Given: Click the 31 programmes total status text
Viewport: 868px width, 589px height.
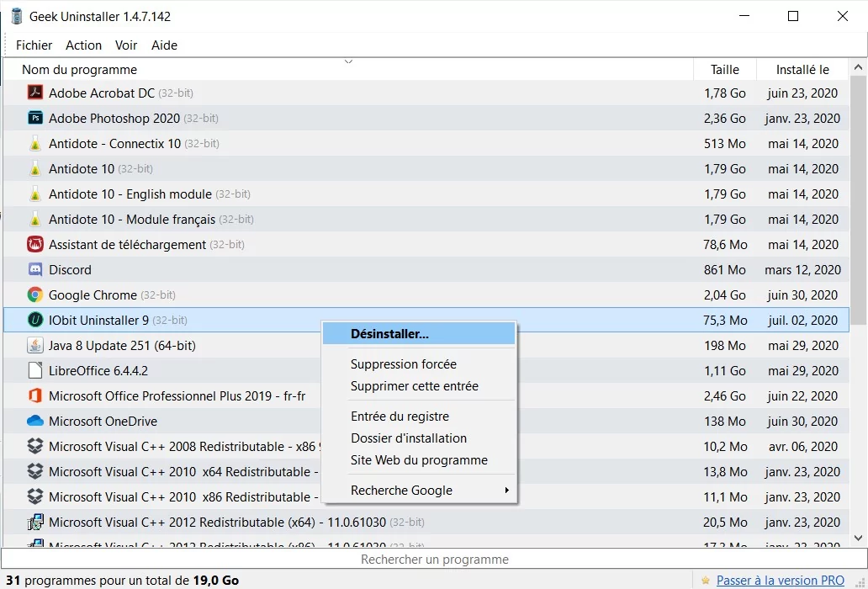Looking at the screenshot, I should (x=122, y=581).
